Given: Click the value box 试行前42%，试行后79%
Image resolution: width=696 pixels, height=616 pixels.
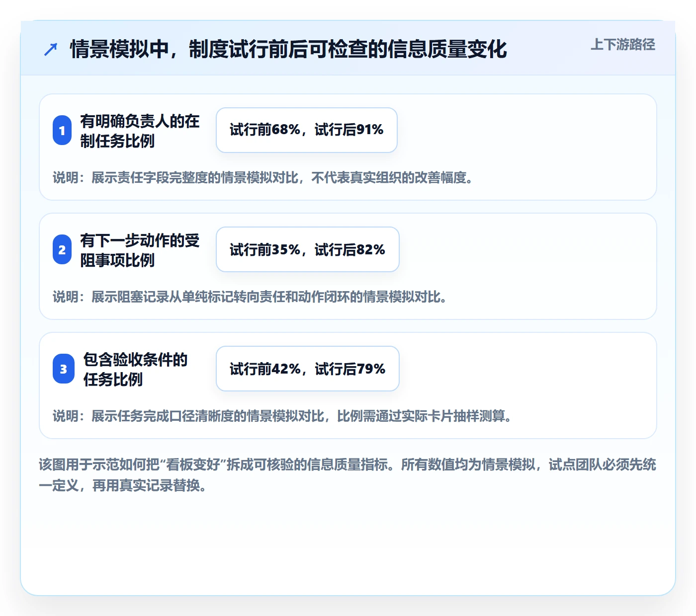Looking at the screenshot, I should 308,369.
